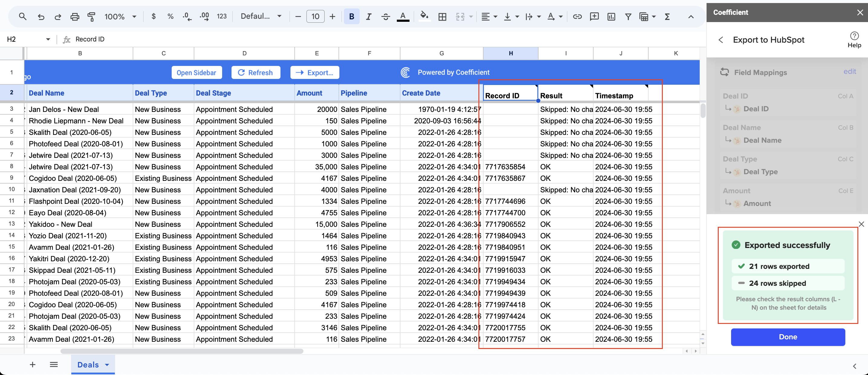Click the Done button
Screen dimensions: 868x375
tap(788, 337)
